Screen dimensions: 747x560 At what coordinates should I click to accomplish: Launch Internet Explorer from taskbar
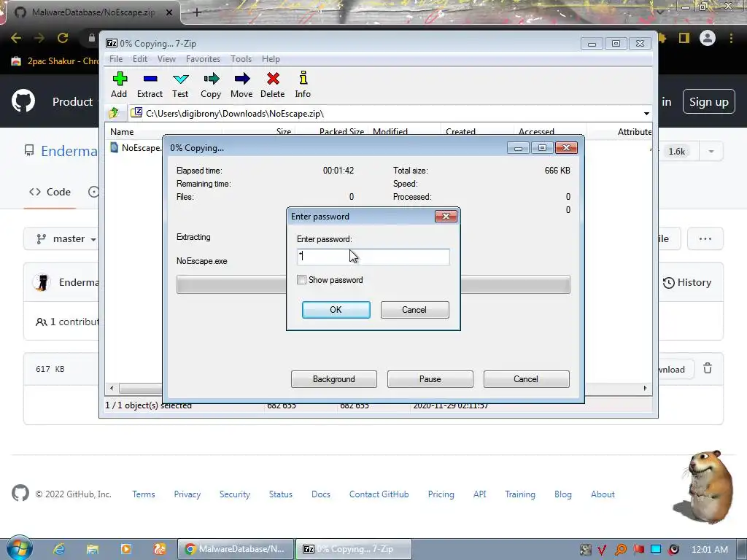[x=59, y=549]
